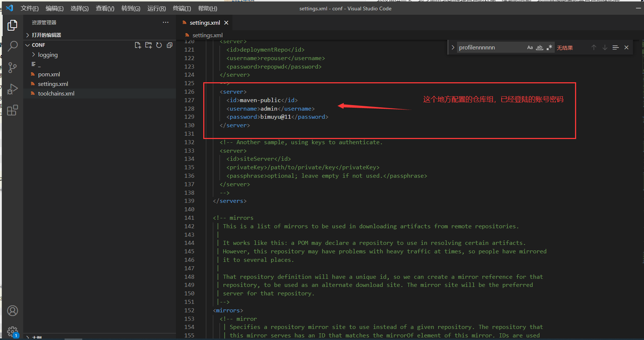644x340 pixels.
Task: Open the 运行(R) menu
Action: click(156, 8)
